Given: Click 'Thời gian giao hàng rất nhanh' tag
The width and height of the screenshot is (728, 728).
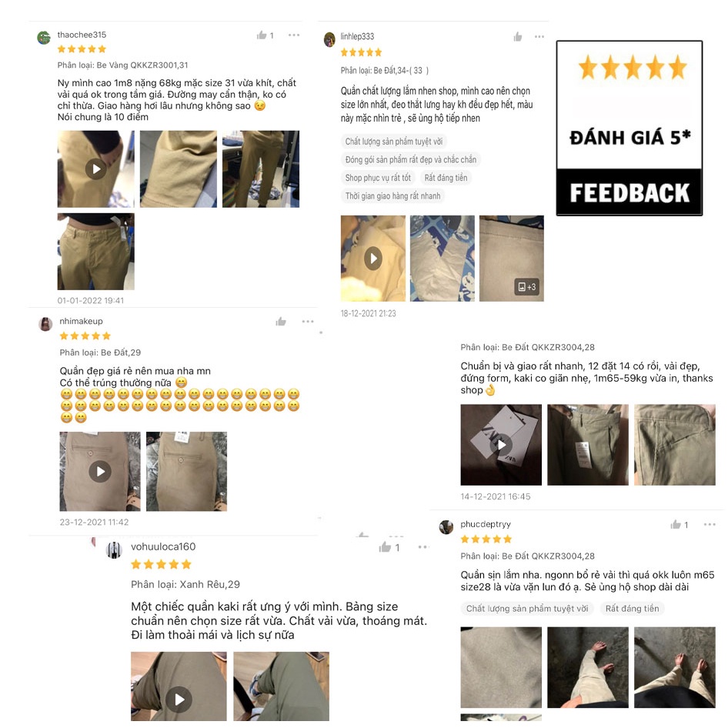Looking at the screenshot, I should [392, 196].
